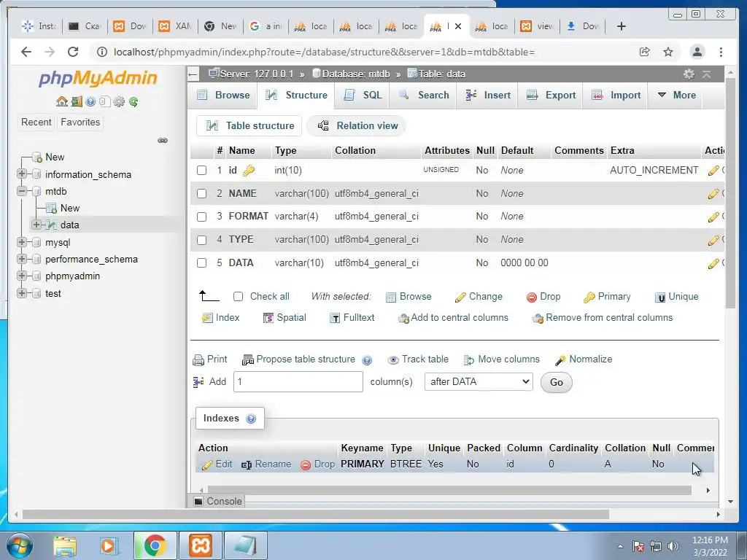Click the browser address bar URL
Image resolution: width=747 pixels, height=560 pixels.
(x=324, y=52)
